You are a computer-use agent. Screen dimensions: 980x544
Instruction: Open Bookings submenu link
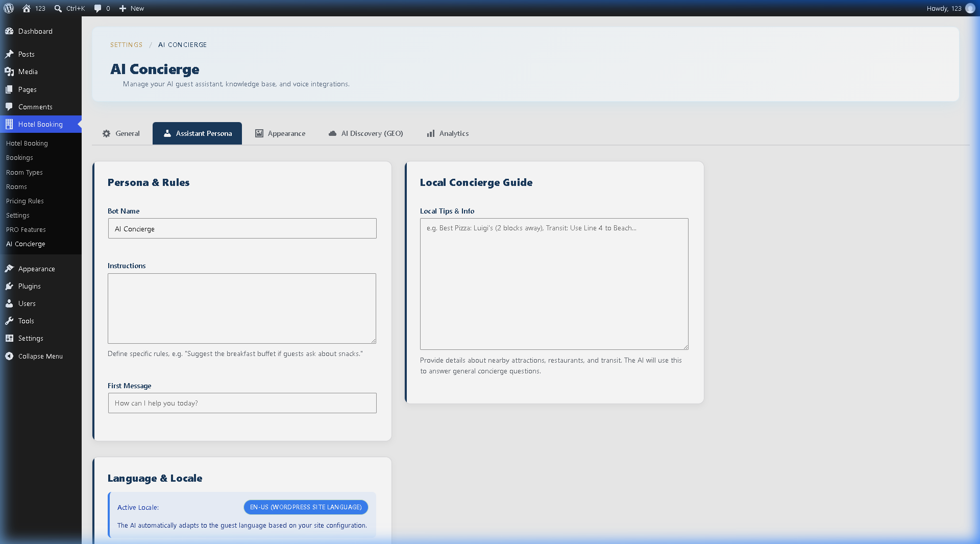[19, 158]
